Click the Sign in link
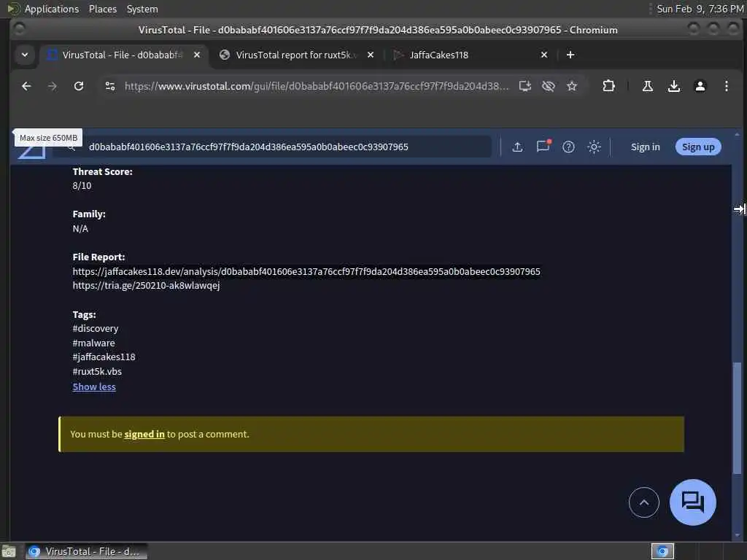747x560 pixels. click(x=645, y=147)
